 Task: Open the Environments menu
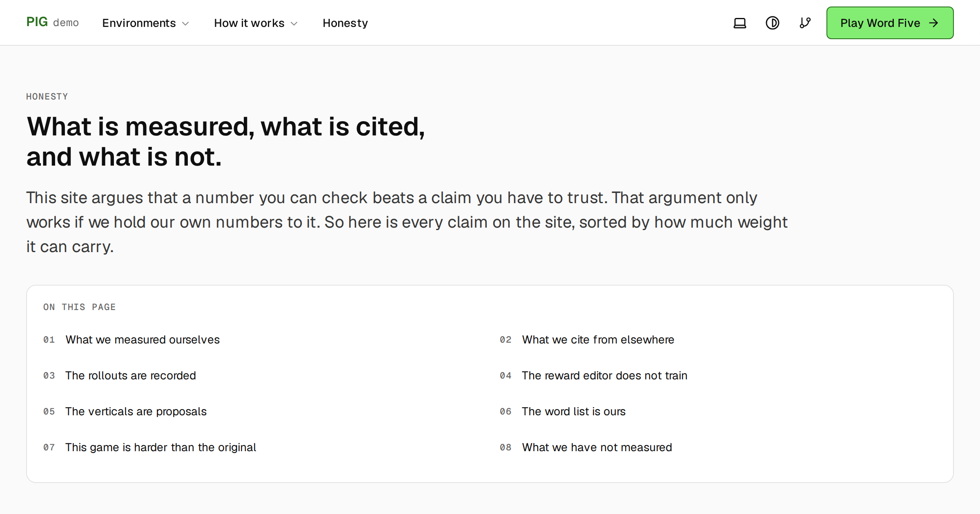[145, 23]
